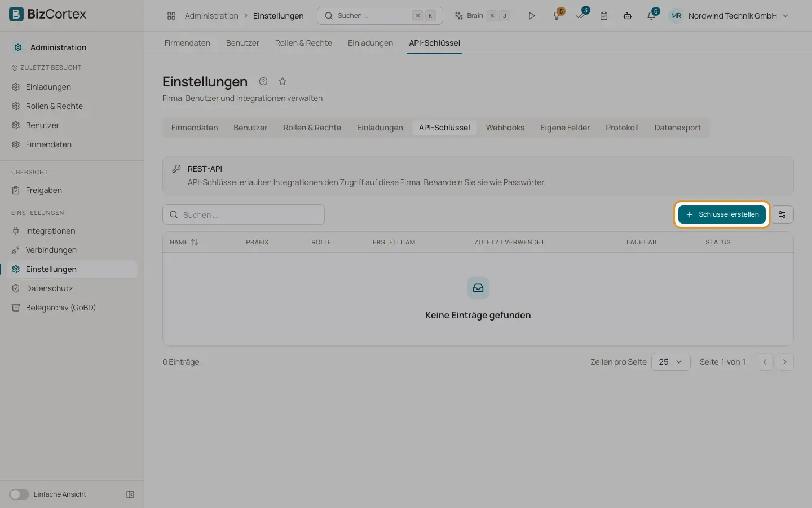812x508 pixels.
Task: Click the ERSTELLT AM column header
Action: (394, 242)
